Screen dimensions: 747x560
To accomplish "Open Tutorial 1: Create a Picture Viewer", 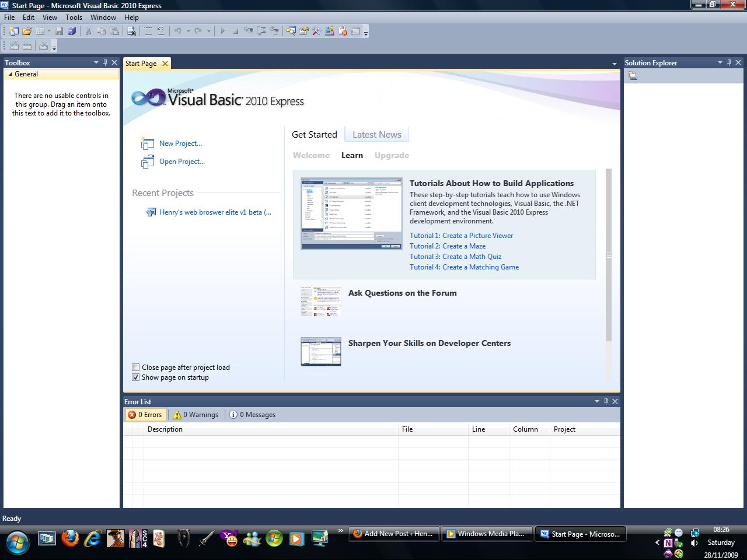I will tap(462, 236).
